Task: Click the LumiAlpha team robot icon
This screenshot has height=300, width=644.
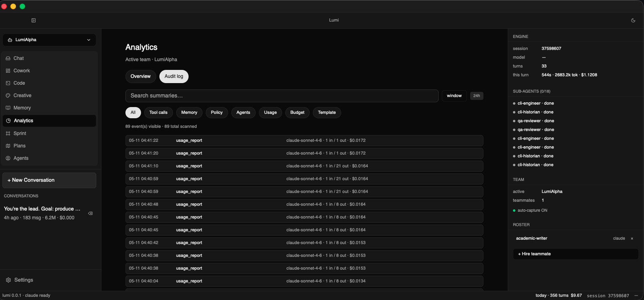Action: click(10, 40)
